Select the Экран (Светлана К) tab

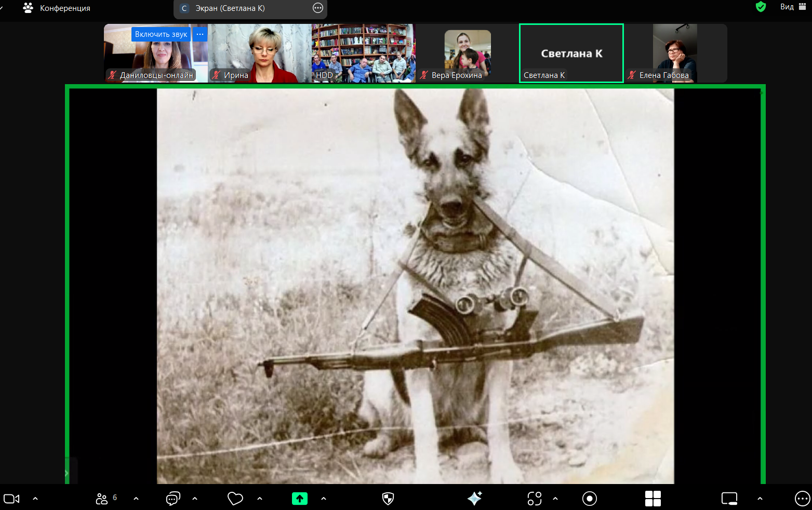tap(230, 8)
